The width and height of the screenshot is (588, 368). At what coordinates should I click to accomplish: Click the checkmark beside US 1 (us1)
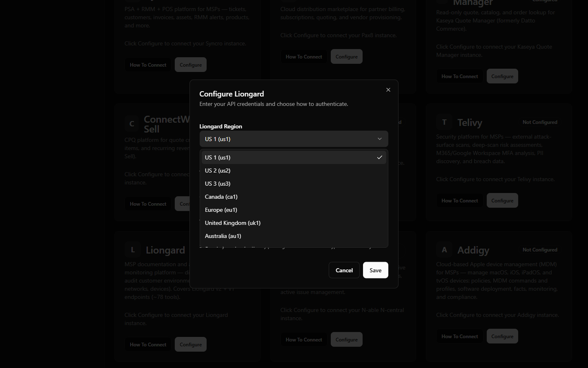pyautogui.click(x=380, y=157)
